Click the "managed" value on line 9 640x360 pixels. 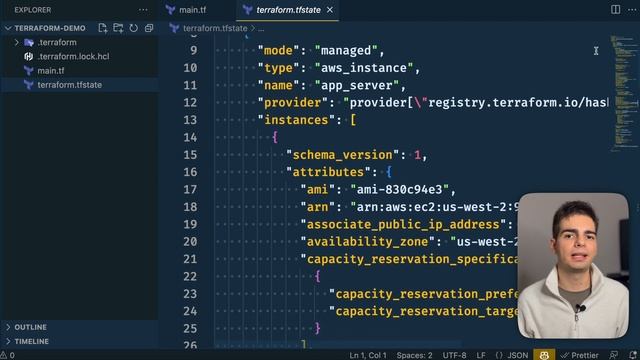(346, 51)
